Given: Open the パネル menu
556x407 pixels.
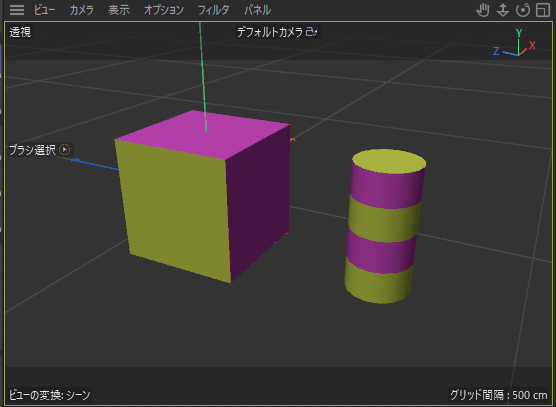Looking at the screenshot, I should 257,10.
